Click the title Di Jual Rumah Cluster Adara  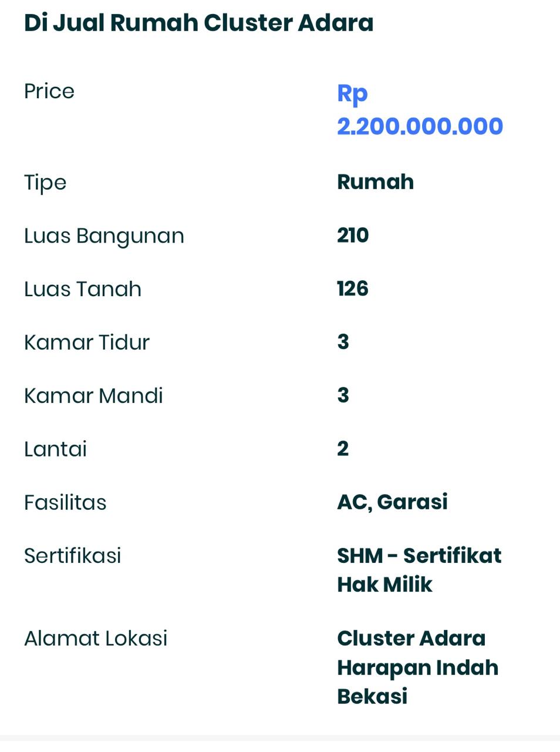198,23
